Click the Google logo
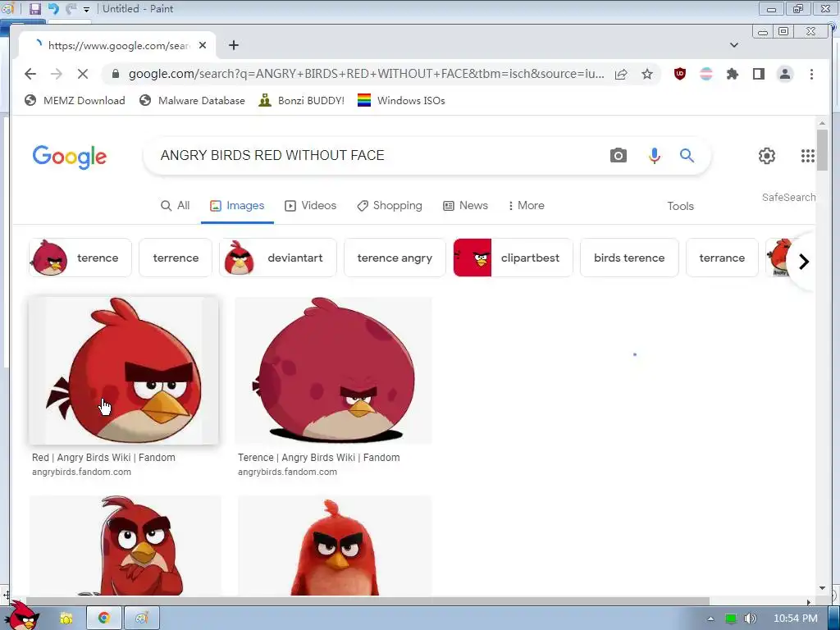 point(70,157)
